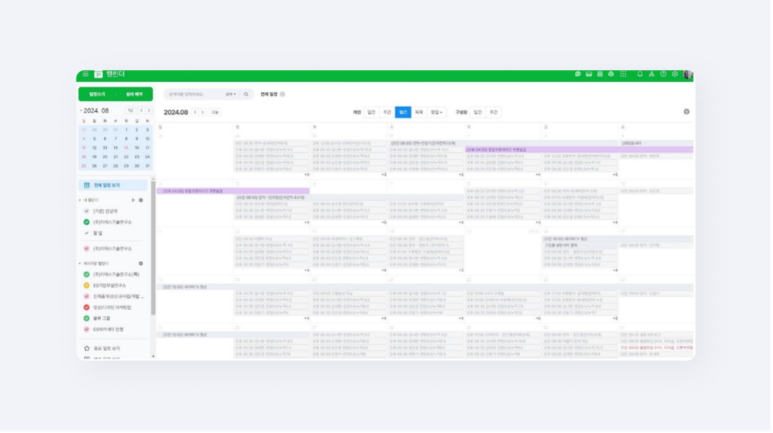This screenshot has width=773, height=433.
Task: Open the 중요 일정 보기 link
Action: click(107, 349)
